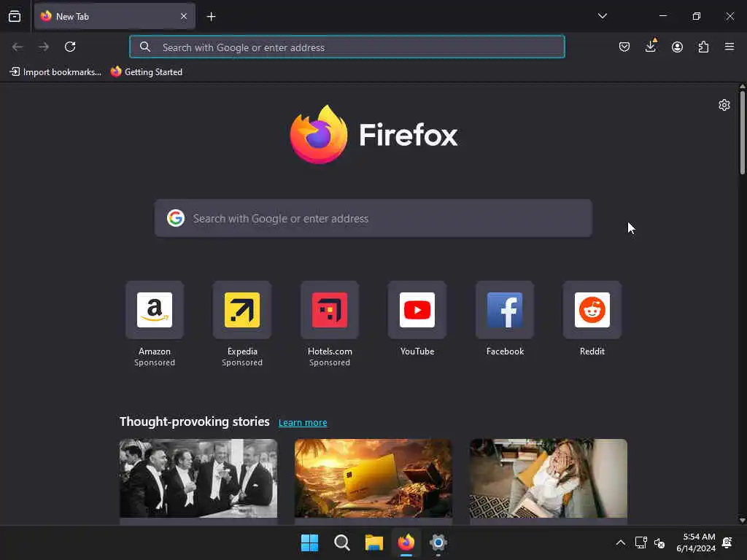Image resolution: width=747 pixels, height=560 pixels.
Task: Expand the list all tabs chevron
Action: (602, 16)
